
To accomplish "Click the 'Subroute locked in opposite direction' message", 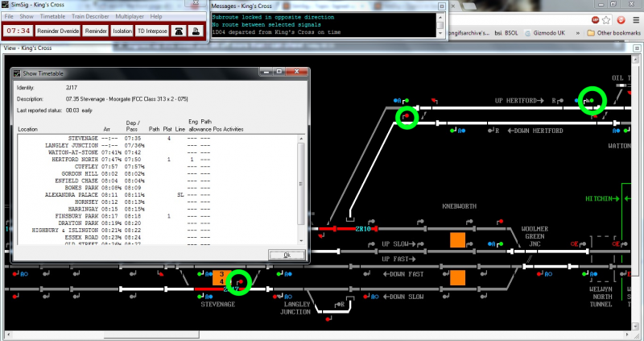I will coord(273,17).
